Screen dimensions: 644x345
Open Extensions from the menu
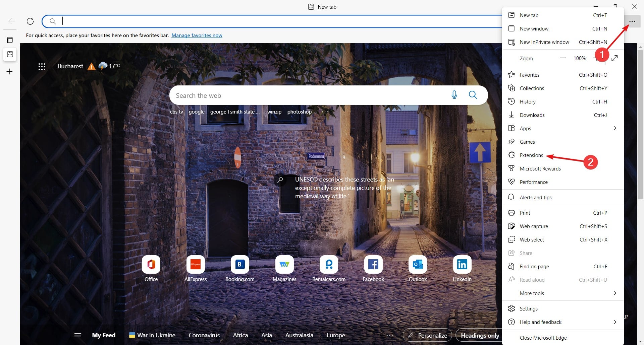click(x=563, y=155)
